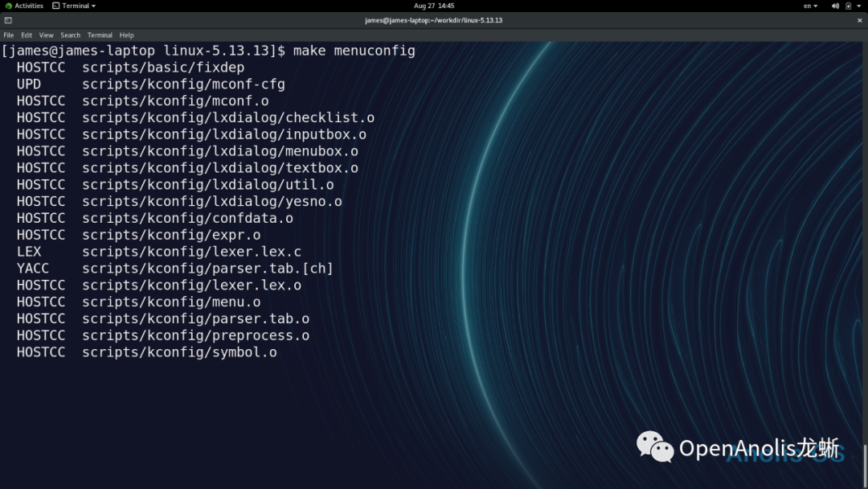Click 'scripts/kconfig/expr.o' text
The width and height of the screenshot is (868, 489).
point(172,235)
